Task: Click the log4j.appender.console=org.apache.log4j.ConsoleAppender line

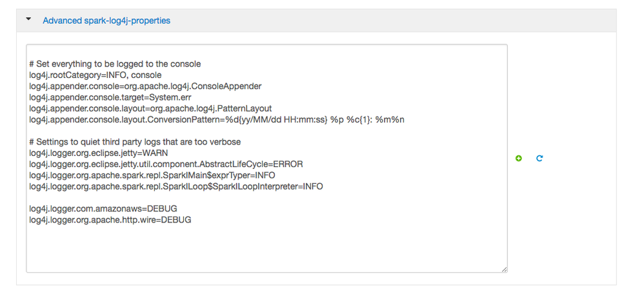Action: tap(145, 86)
